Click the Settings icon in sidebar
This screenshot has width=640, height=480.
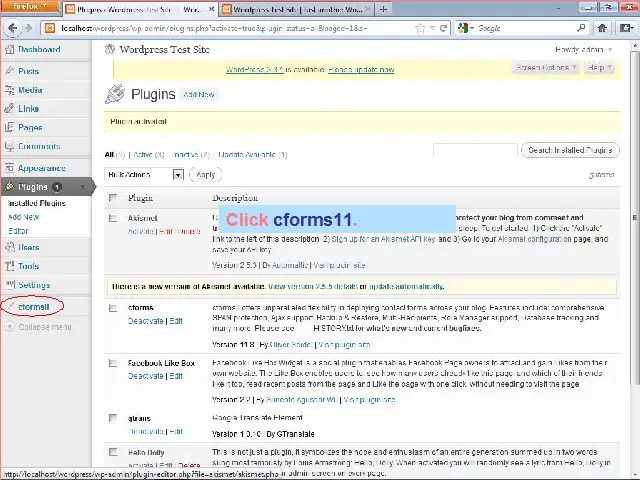pyautogui.click(x=9, y=284)
